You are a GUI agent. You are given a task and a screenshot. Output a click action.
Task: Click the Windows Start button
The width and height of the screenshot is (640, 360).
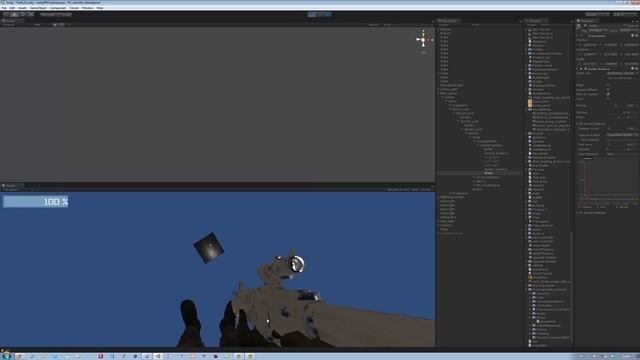[x=6, y=356]
